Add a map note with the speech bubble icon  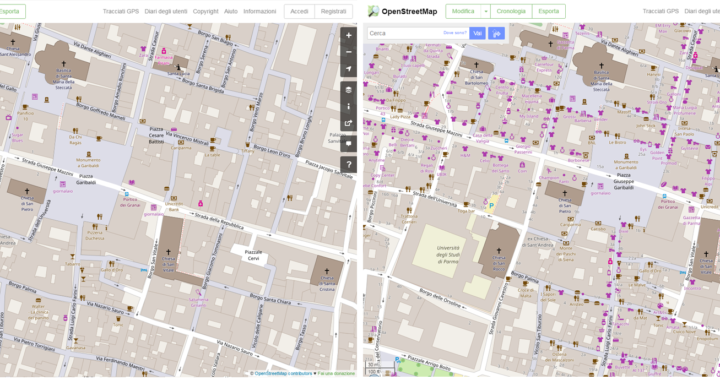click(x=349, y=144)
